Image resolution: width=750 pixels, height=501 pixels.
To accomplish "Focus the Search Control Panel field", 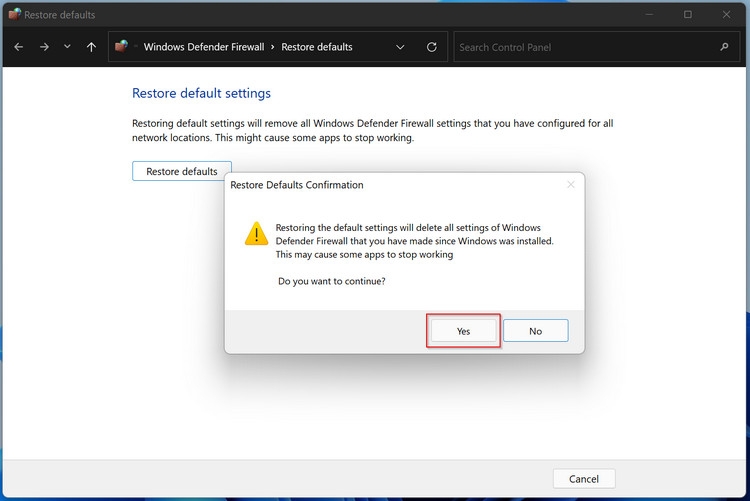I will [595, 47].
